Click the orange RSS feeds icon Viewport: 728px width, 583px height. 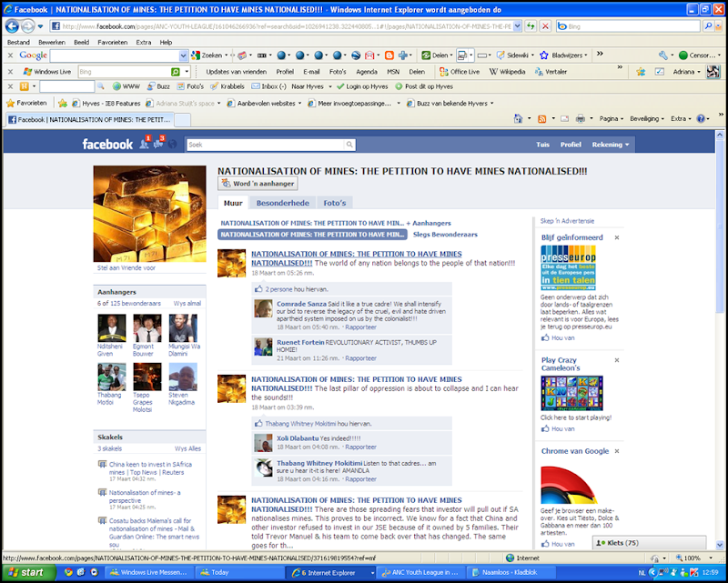pyautogui.click(x=541, y=119)
